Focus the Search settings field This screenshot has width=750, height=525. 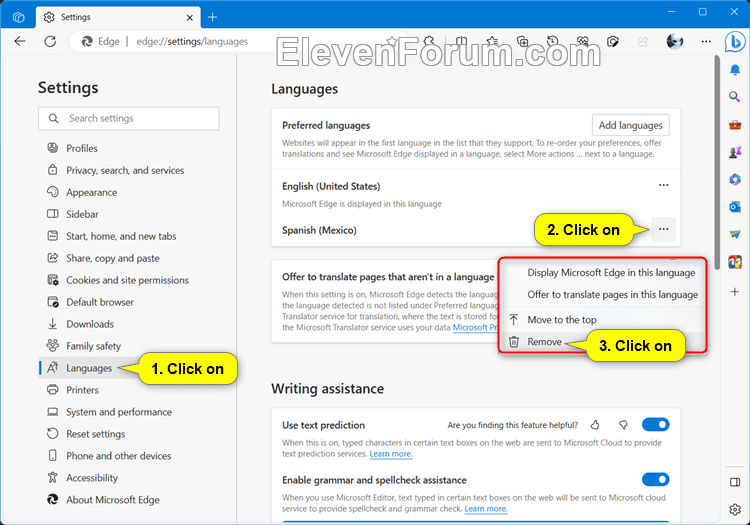[129, 118]
